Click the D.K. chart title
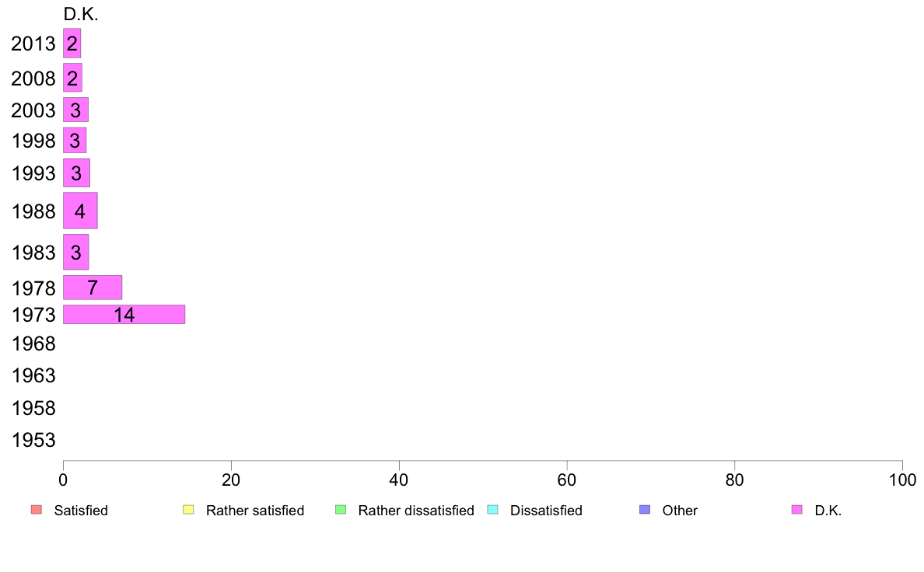Screen dimensions: 924x572 coord(81,14)
